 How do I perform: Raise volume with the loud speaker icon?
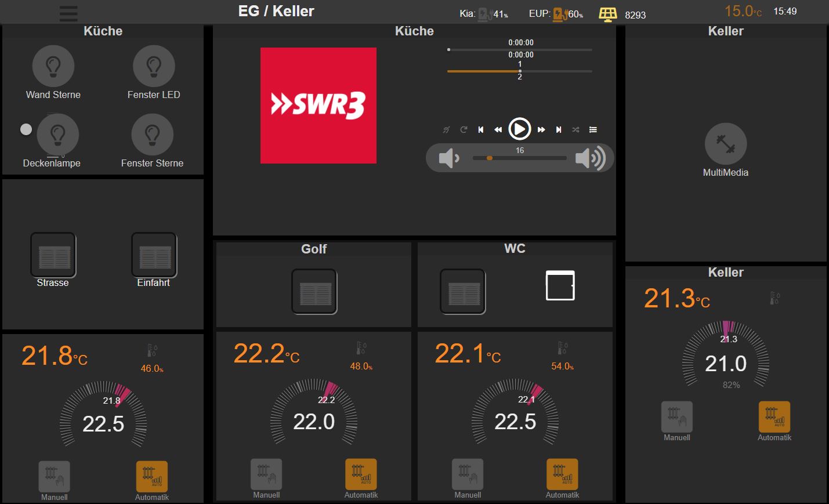click(590, 158)
